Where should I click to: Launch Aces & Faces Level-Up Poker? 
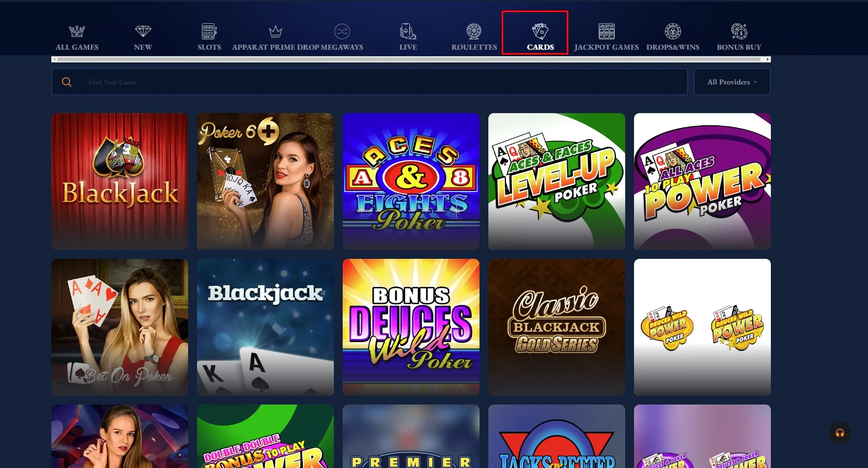557,182
